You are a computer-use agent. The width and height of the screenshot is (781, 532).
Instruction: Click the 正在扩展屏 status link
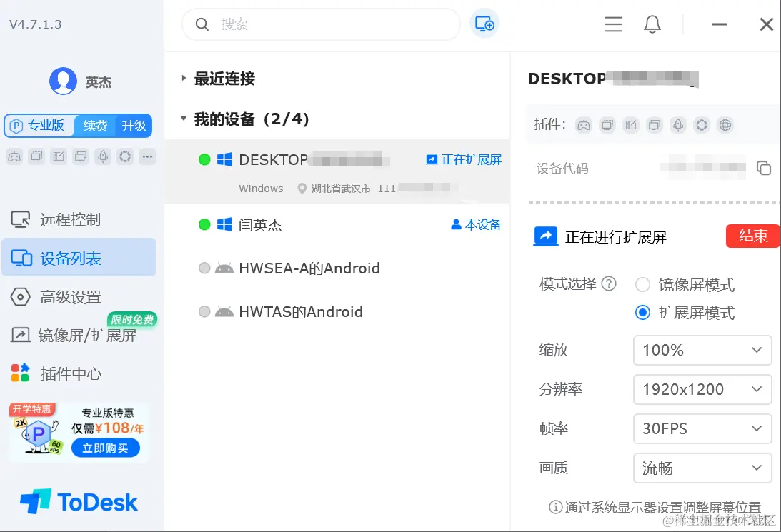coord(464,160)
